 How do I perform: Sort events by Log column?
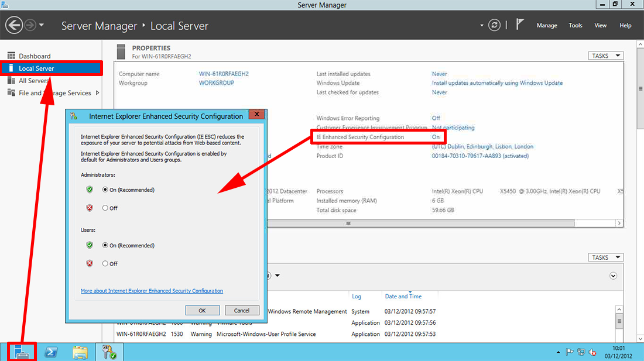pyautogui.click(x=357, y=297)
